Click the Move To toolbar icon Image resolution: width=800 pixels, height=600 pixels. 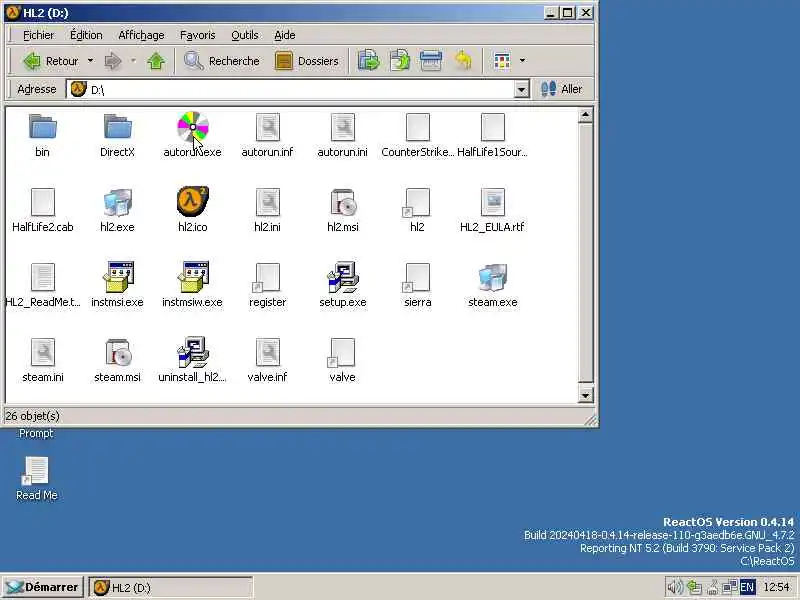368,61
